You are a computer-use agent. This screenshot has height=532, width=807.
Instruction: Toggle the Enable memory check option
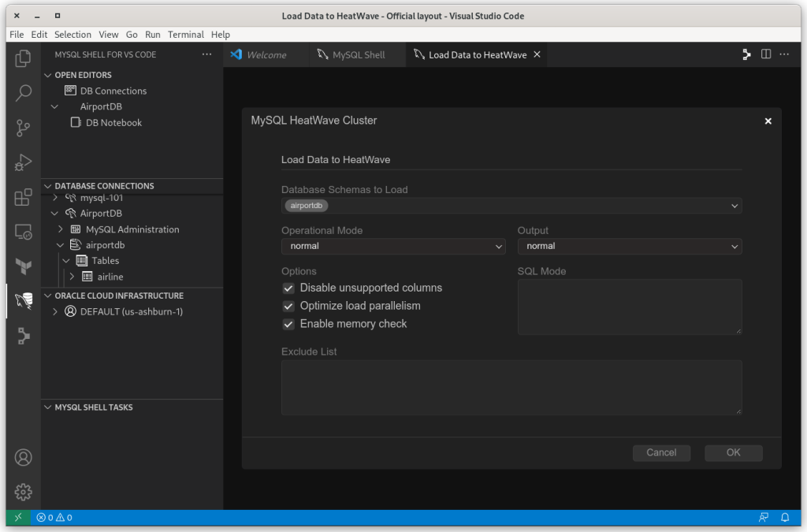288,324
